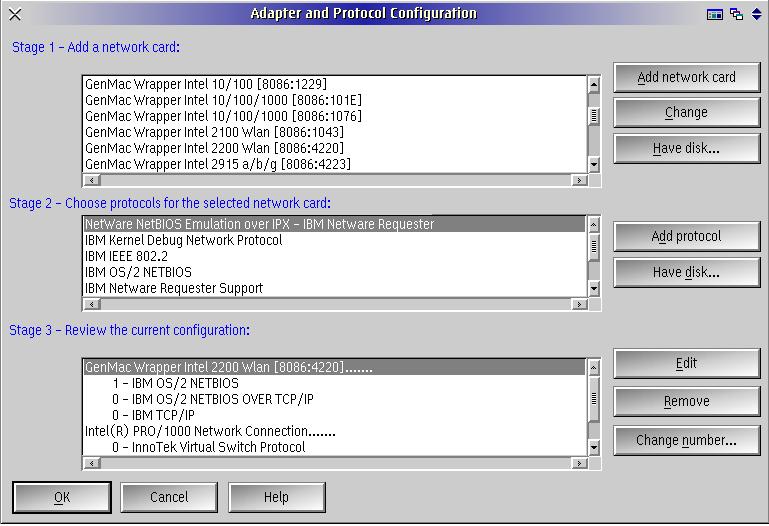Image resolution: width=769 pixels, height=526 pixels.
Task: Select IBM Kernel Debug Network Protocol
Action: 334,240
